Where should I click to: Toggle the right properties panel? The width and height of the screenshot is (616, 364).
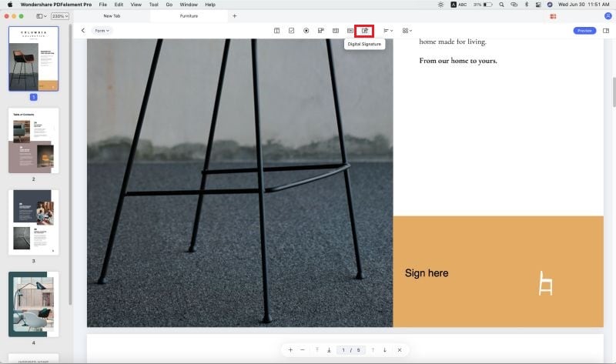(606, 31)
